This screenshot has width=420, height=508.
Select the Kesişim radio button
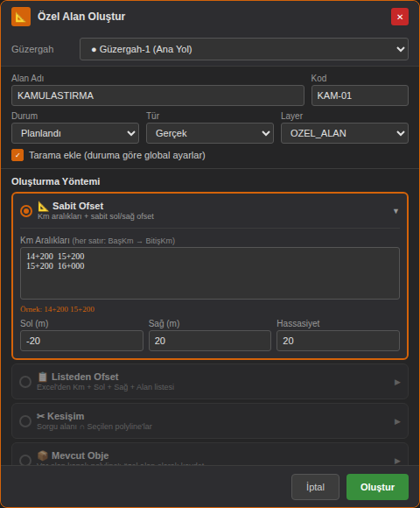(x=25, y=421)
